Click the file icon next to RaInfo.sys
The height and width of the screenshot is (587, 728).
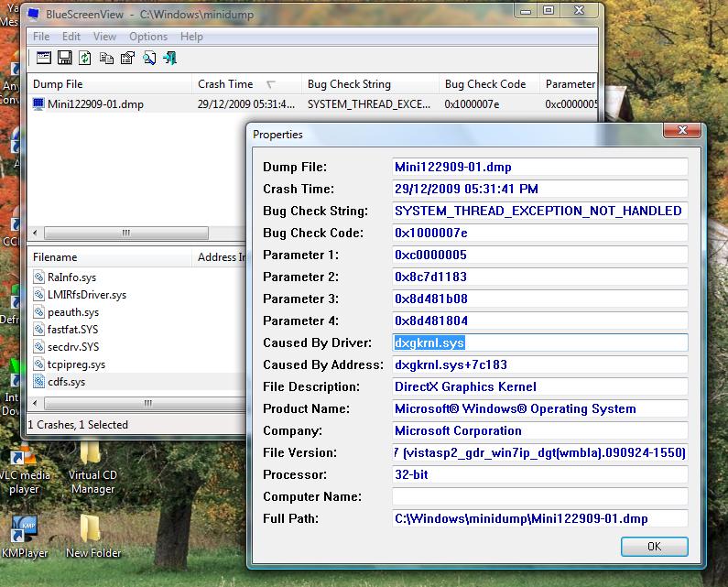tap(39, 277)
